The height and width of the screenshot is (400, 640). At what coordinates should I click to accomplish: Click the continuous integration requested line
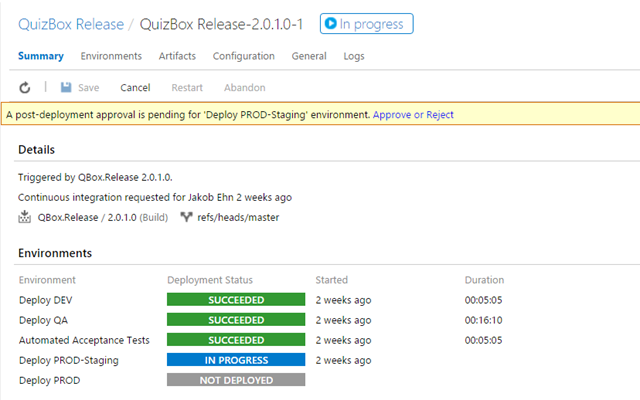pos(155,198)
